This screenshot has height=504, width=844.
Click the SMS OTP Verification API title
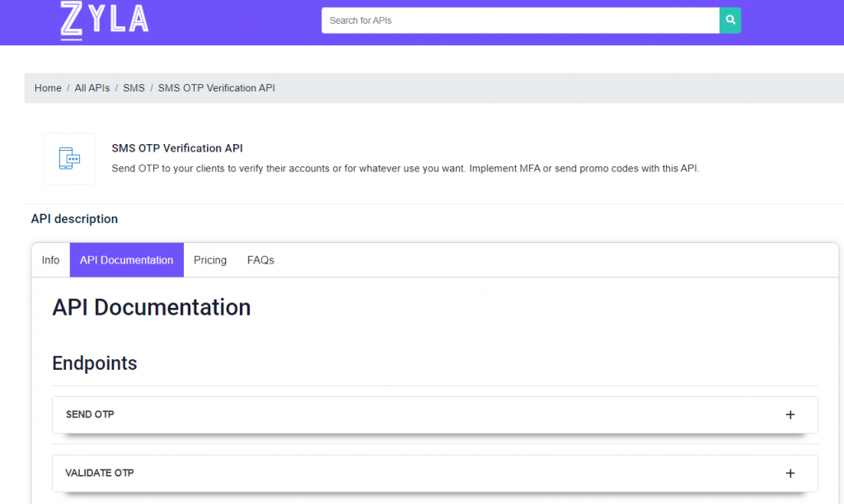(177, 148)
